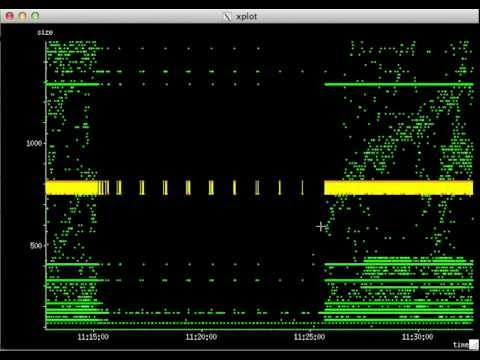Click the 11:25:00 time axis label
The image size is (480, 360).
coord(309,337)
